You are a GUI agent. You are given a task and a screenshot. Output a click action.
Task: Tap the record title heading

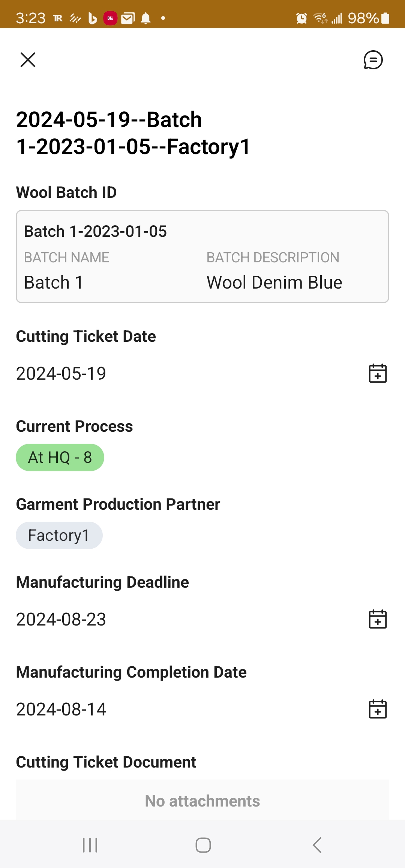coord(133,133)
